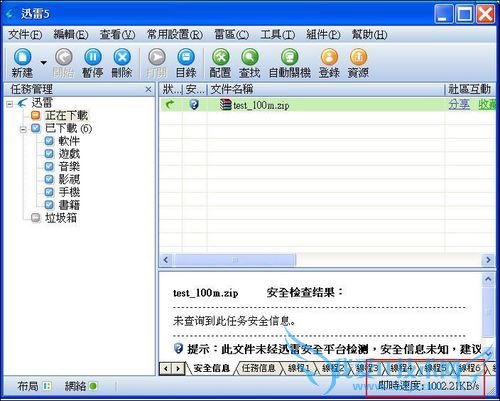Image resolution: width=500 pixels, height=401 pixels.
Task: Select 迅雷 root in task tree
Action: coord(42,103)
